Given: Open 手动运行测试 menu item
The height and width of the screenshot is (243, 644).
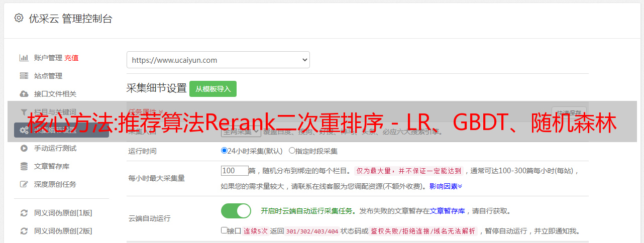Looking at the screenshot, I should (55, 148).
